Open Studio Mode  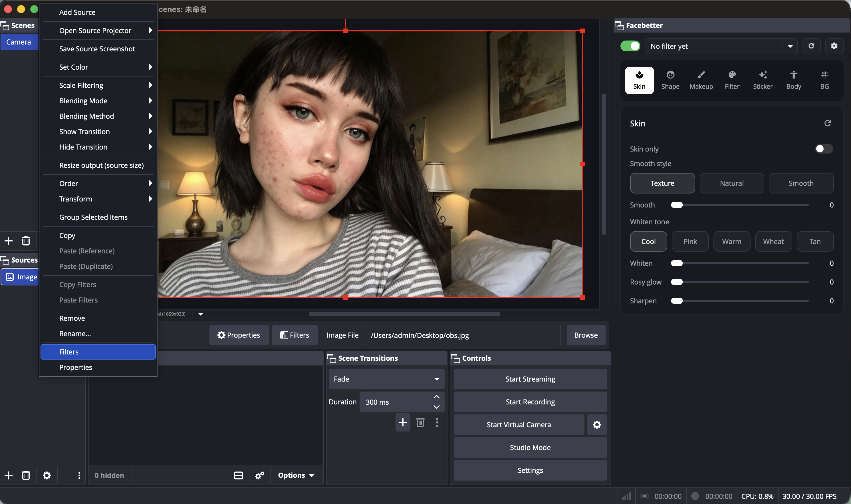pos(530,447)
